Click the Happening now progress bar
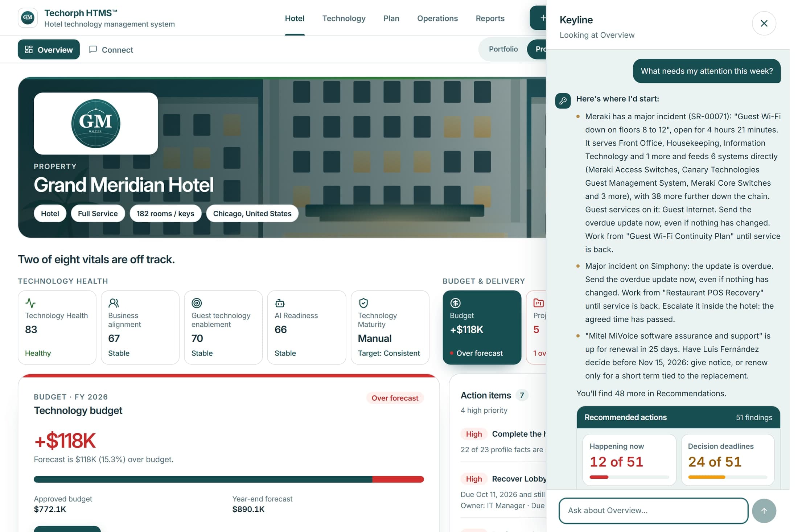This screenshot has width=798, height=532. pyautogui.click(x=629, y=477)
